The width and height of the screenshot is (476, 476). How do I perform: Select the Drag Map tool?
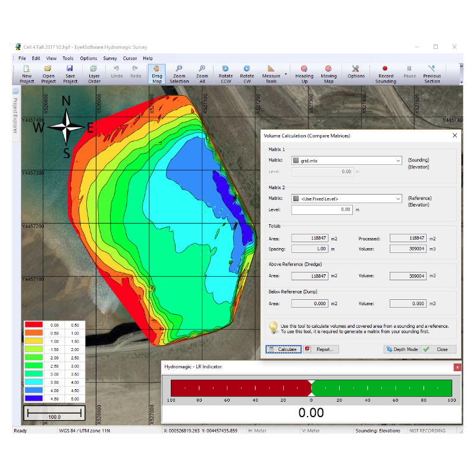click(x=156, y=74)
